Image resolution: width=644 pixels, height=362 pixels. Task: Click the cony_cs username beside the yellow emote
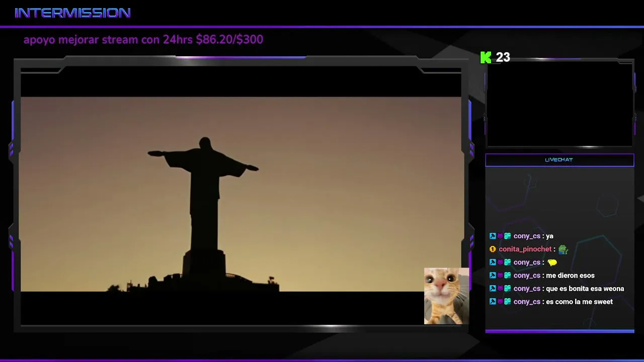coord(527,262)
